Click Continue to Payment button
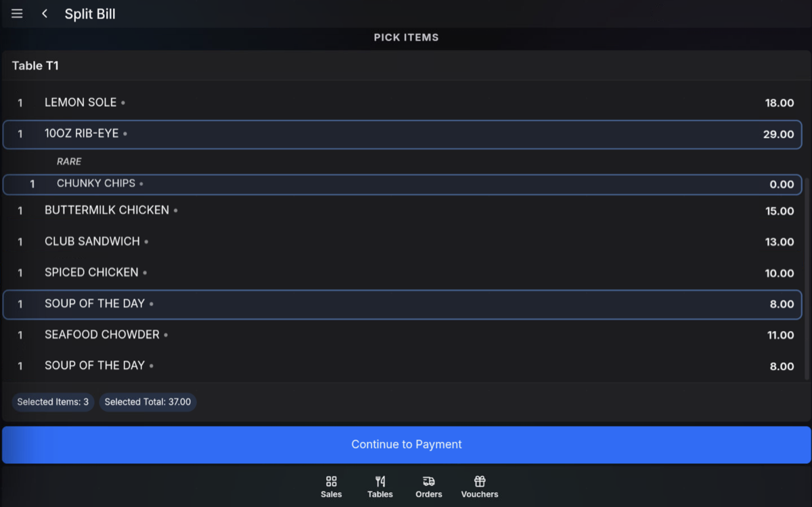The width and height of the screenshot is (812, 507). click(x=406, y=445)
